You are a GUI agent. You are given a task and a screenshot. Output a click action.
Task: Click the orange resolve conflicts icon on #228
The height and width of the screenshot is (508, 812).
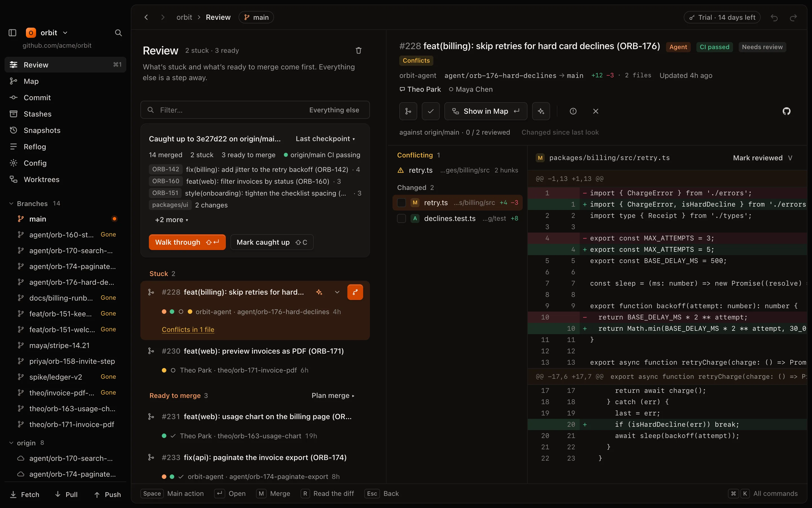point(355,292)
